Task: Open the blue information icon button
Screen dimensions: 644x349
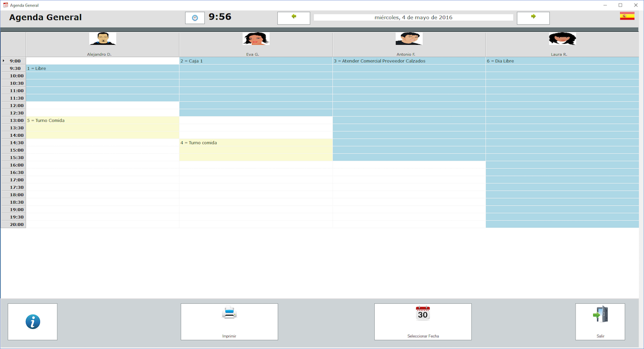Action: 33,322
